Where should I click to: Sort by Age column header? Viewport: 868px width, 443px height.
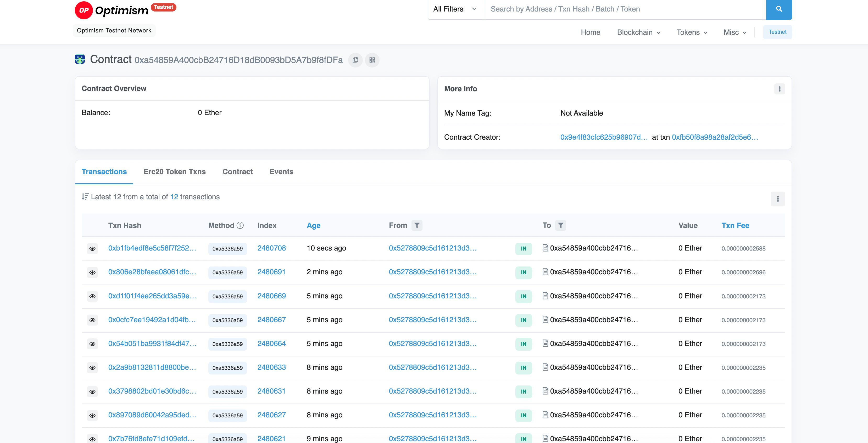(313, 225)
